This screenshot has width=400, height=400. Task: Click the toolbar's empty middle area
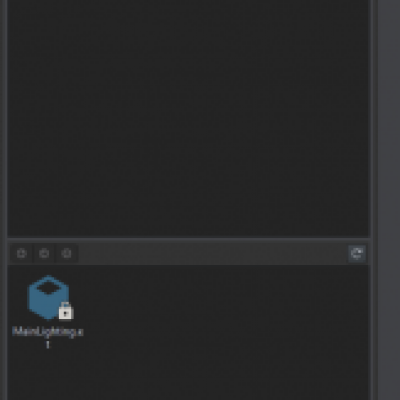[213, 254]
